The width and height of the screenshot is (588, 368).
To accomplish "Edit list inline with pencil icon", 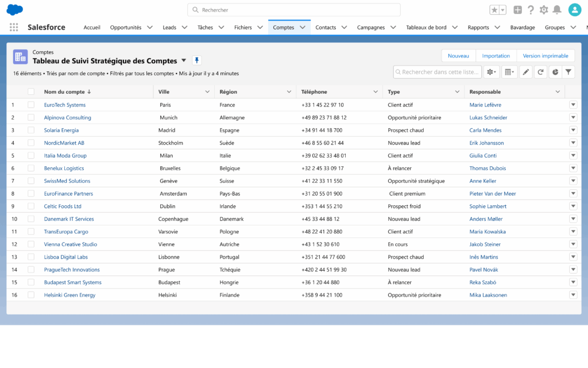I will (x=526, y=72).
